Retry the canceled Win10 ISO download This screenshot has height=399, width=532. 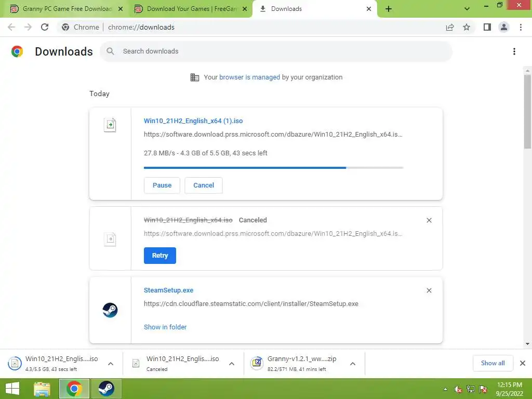(160, 256)
